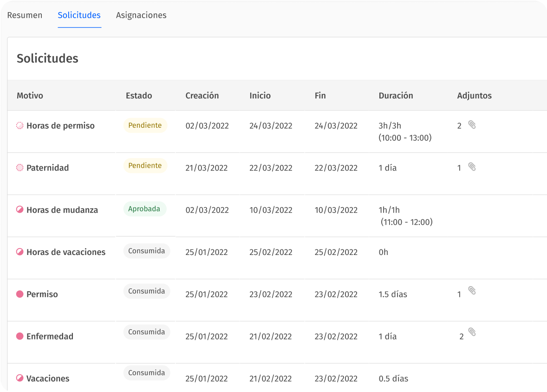Click dotted circle icon beside Paternidad
Viewport: 547px width, 392px height.
20,168
